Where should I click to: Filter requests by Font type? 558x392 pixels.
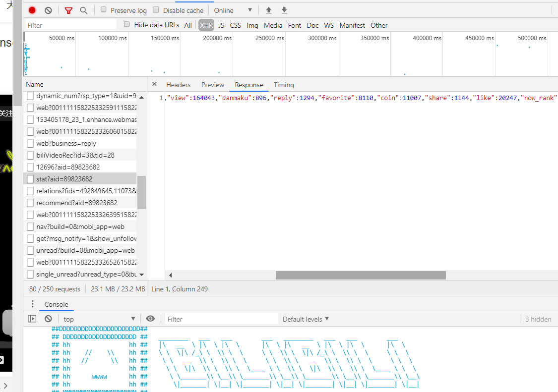[x=295, y=25]
